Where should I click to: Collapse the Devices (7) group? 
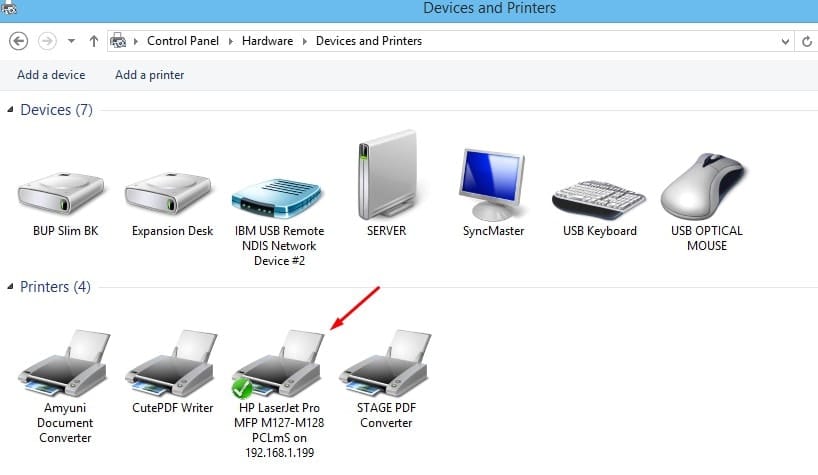click(x=10, y=109)
